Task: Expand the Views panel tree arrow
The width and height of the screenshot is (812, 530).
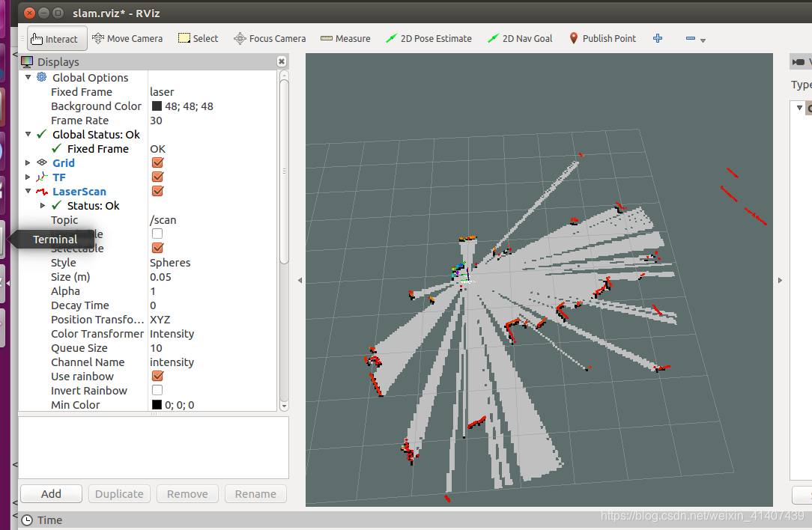Action: [799, 108]
